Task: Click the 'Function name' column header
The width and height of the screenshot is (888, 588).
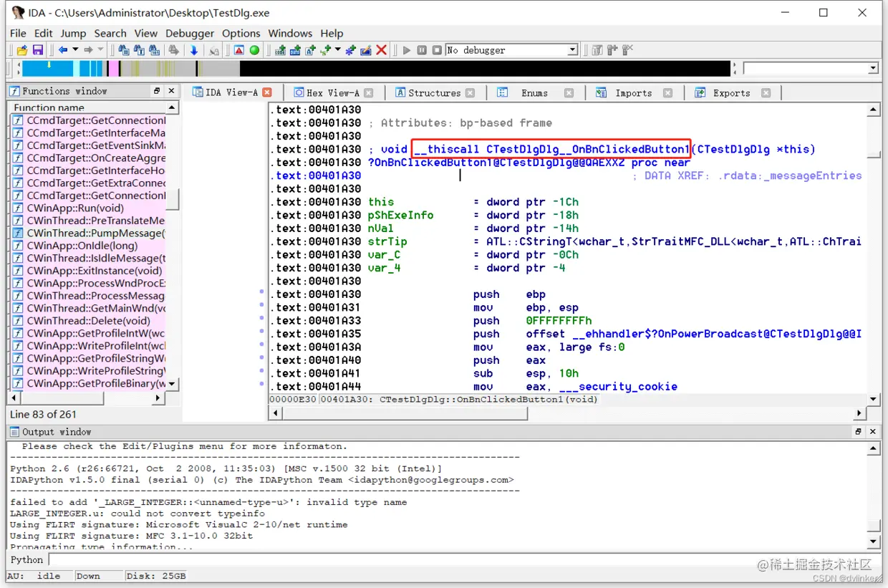Action: point(87,107)
